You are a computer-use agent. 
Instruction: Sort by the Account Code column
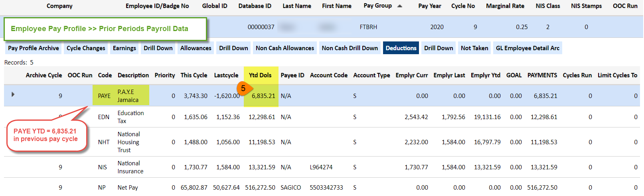point(329,75)
